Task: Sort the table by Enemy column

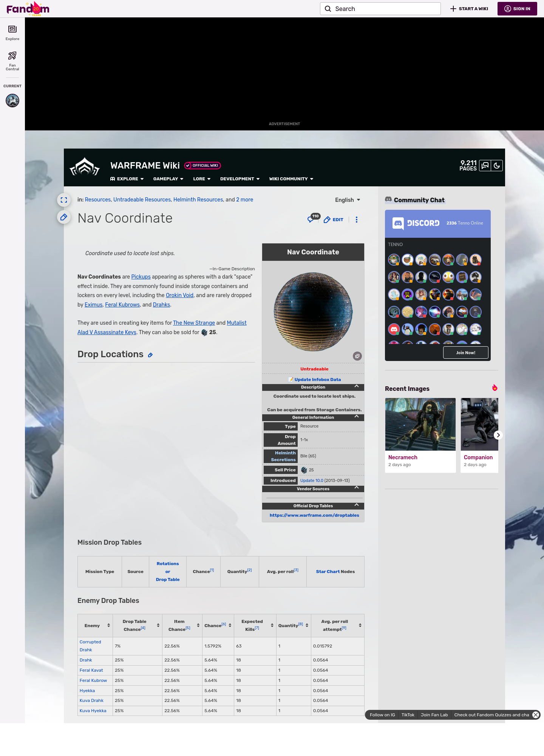Action: point(109,626)
